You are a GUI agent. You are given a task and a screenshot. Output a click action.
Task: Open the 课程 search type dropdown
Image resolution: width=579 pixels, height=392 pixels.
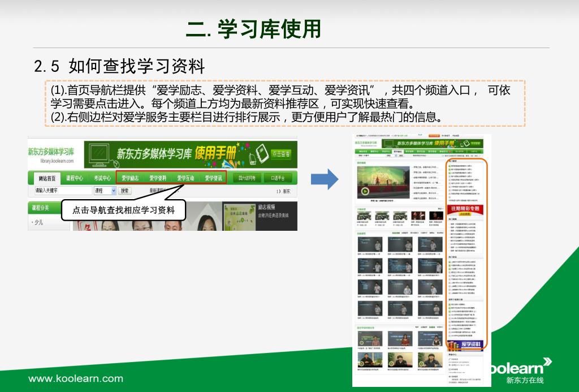coord(105,191)
